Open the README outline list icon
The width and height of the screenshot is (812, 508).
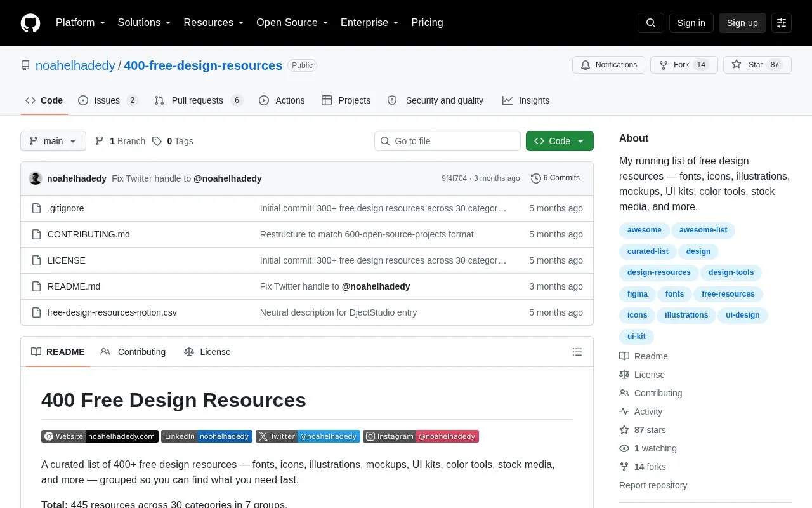coord(577,352)
